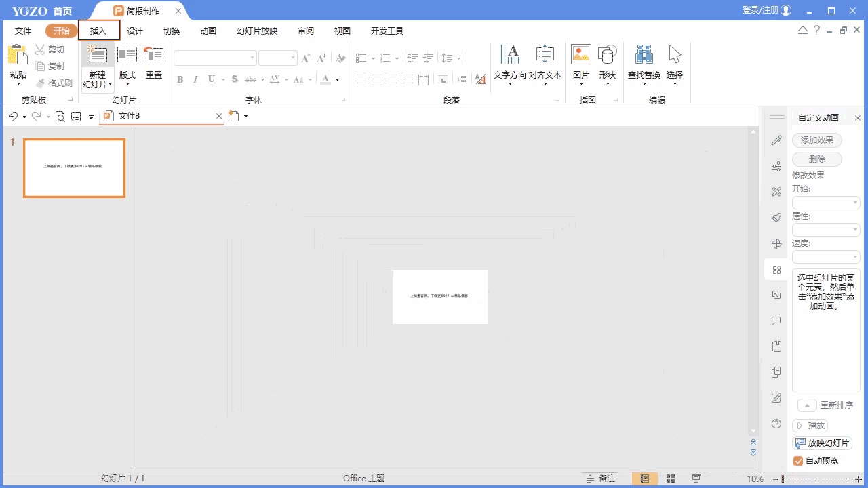Toggle the 备注 notes pane
The height and width of the screenshot is (488, 868).
tap(601, 479)
